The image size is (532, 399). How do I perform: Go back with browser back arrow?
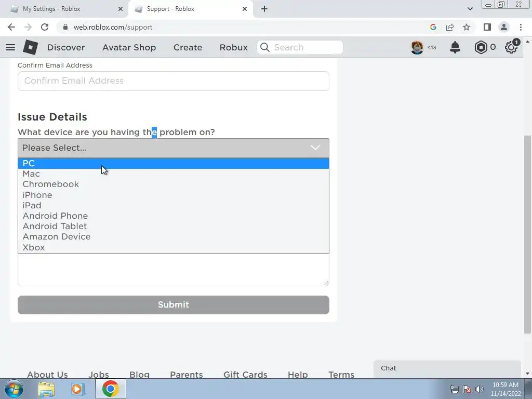(x=11, y=27)
